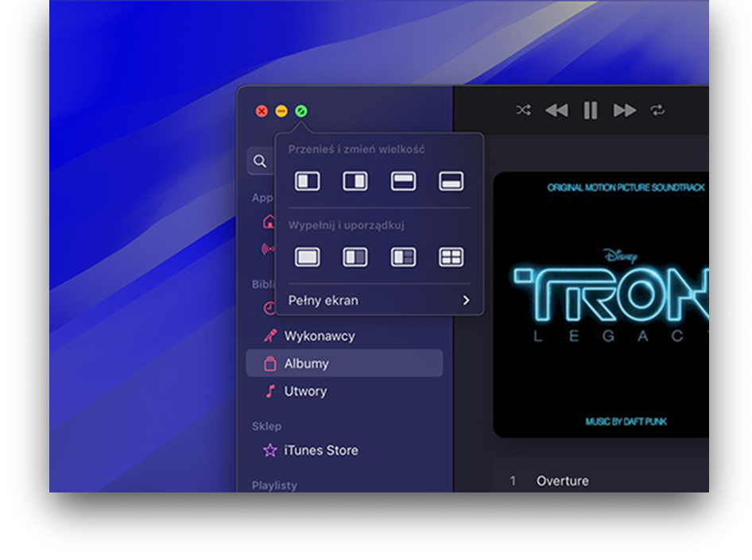
Task: Tile window to top half of screen
Action: tap(403, 182)
